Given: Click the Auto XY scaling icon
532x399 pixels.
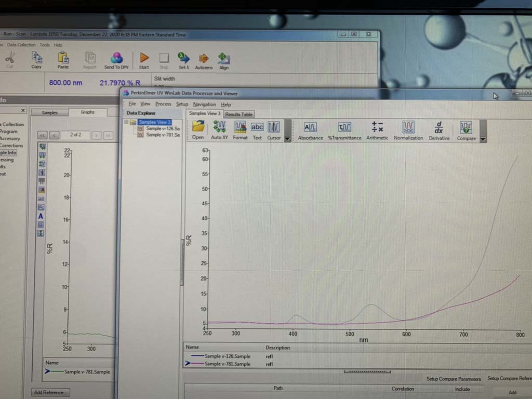Looking at the screenshot, I should [219, 129].
